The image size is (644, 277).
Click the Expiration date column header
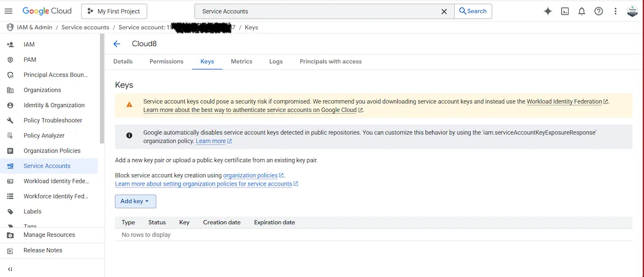pos(274,222)
